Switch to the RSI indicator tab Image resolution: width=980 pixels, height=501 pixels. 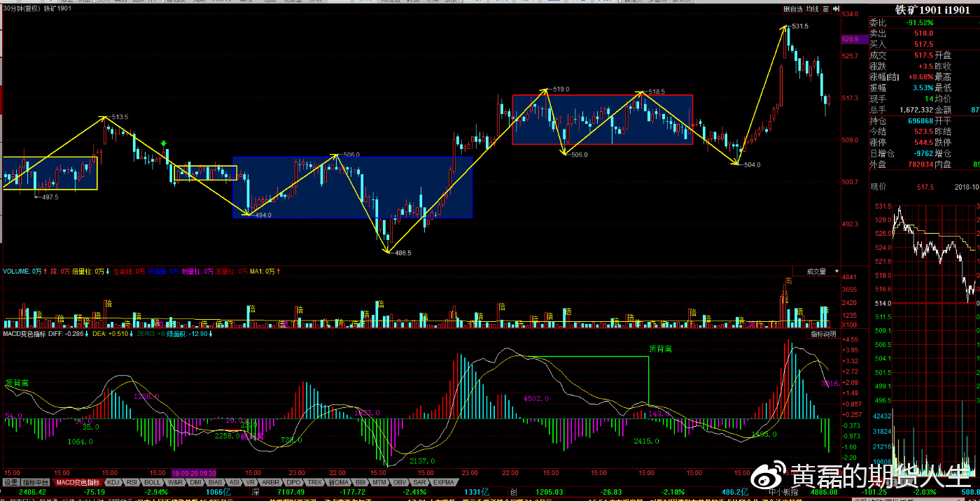click(x=132, y=482)
